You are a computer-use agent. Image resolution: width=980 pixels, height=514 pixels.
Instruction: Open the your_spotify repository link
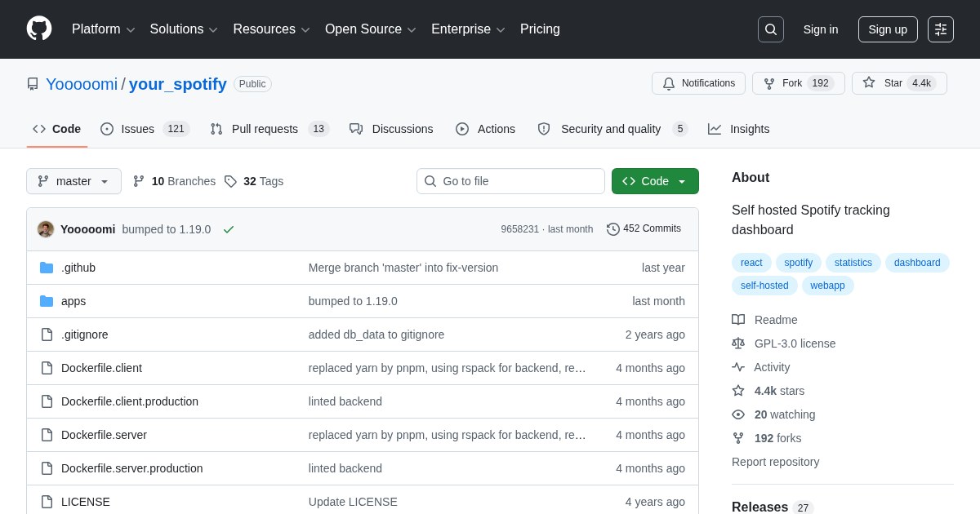(x=178, y=84)
